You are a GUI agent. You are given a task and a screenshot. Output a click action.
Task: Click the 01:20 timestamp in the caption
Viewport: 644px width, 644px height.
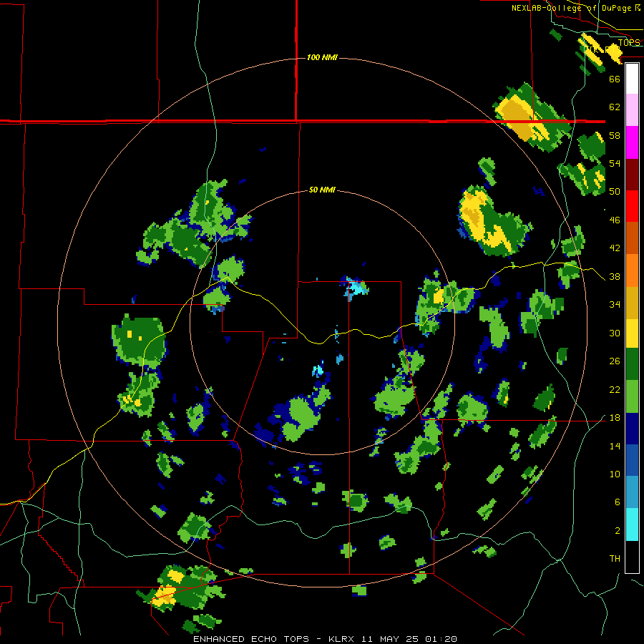(x=441, y=639)
